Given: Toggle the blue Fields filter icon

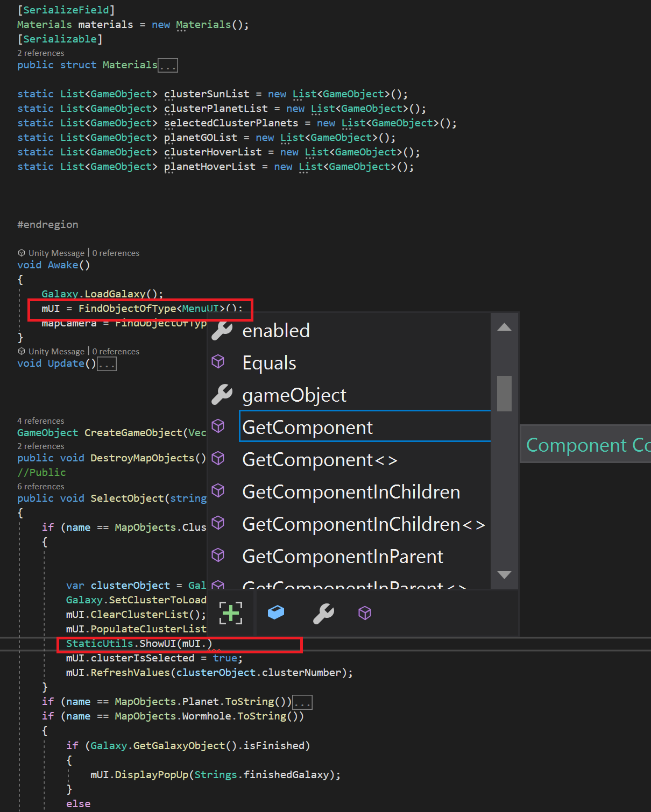Looking at the screenshot, I should click(276, 613).
